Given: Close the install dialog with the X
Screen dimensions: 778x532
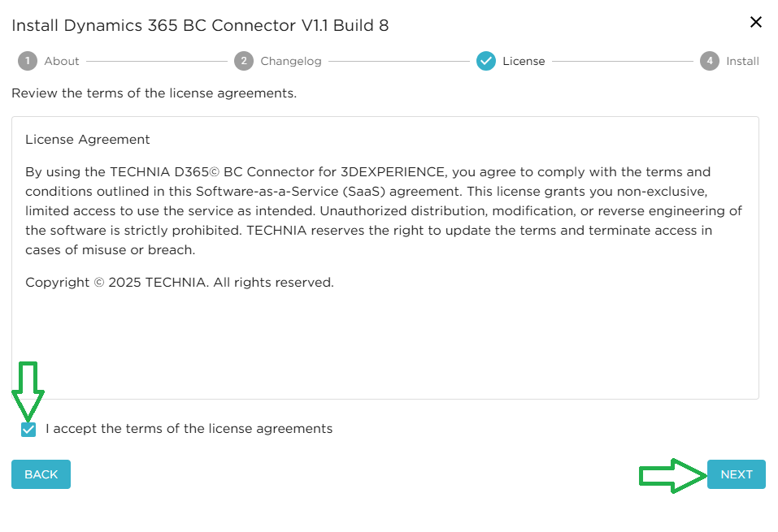Looking at the screenshot, I should point(756,23).
